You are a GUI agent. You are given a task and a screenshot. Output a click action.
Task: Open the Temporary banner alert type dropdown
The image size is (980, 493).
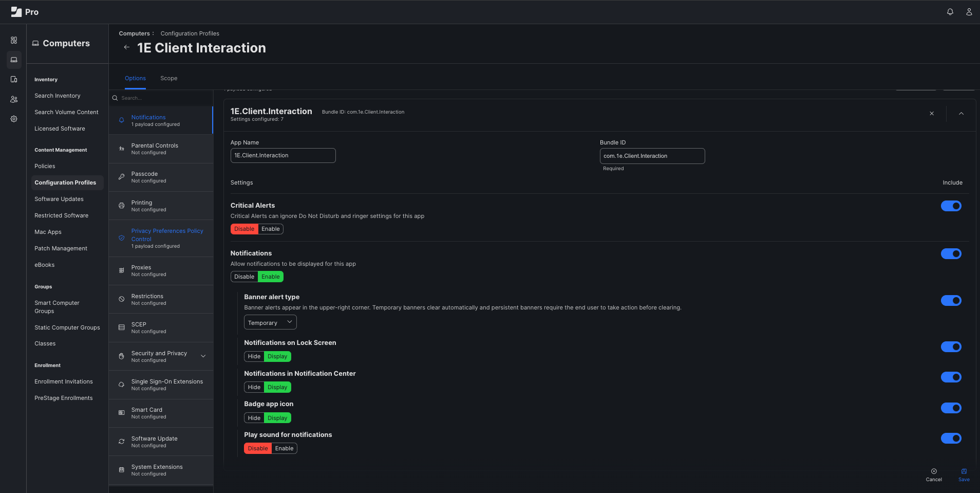(x=270, y=322)
